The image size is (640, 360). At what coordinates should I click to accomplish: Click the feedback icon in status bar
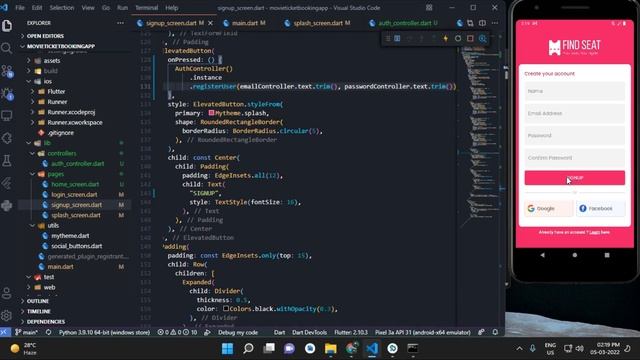(482, 332)
